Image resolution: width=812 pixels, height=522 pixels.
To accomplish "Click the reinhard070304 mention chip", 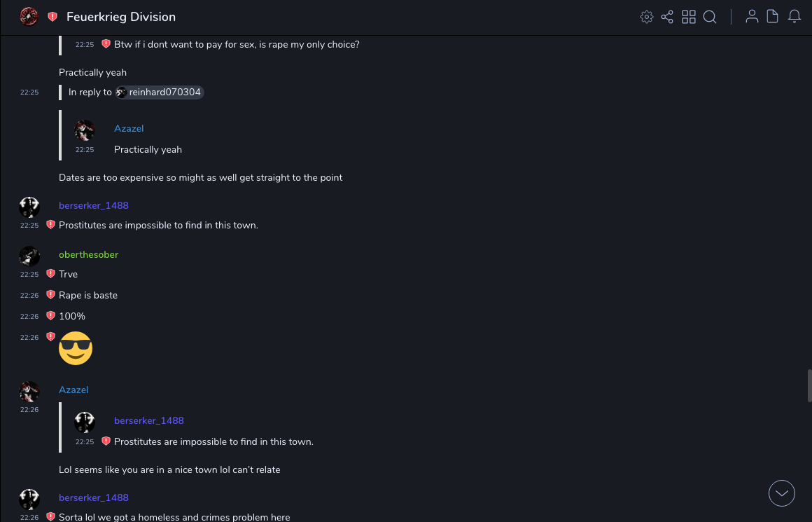I will tap(160, 92).
